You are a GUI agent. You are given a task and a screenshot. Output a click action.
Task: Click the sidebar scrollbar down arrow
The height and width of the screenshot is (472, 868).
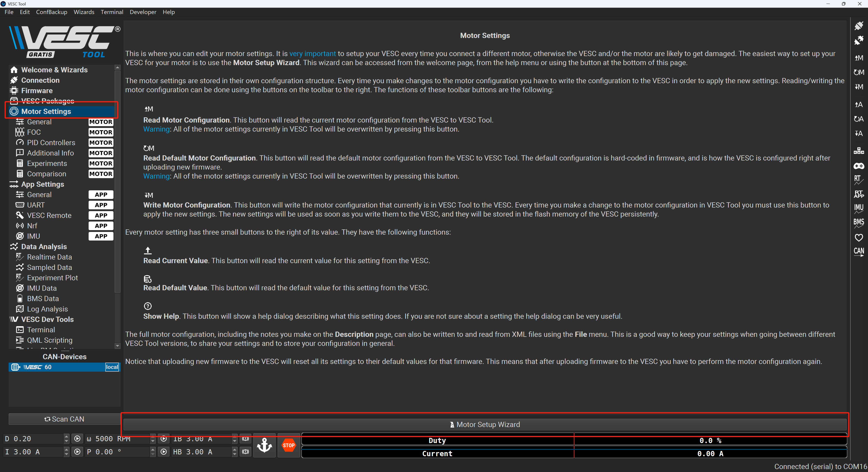117,346
